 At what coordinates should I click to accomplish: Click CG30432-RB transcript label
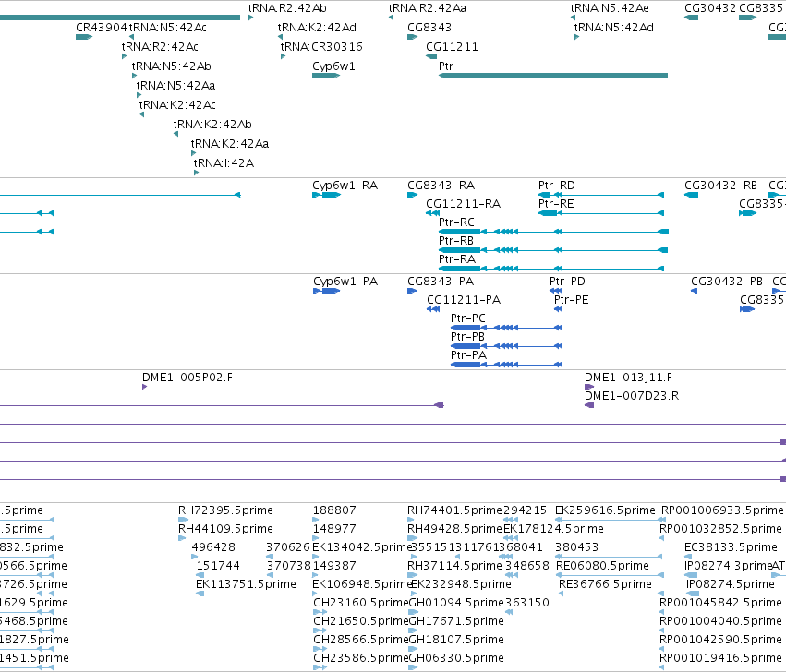click(x=720, y=186)
